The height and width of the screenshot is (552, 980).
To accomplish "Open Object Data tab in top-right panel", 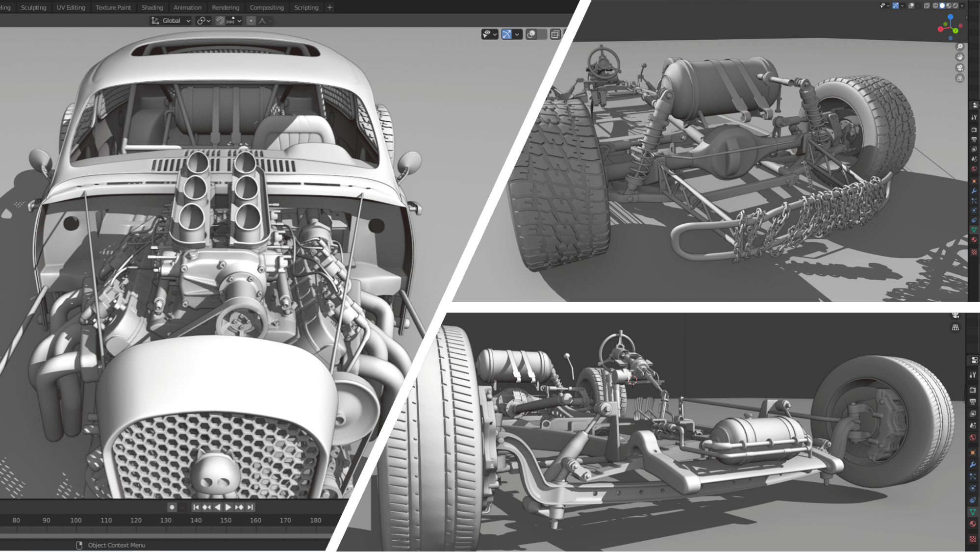I will click(974, 229).
